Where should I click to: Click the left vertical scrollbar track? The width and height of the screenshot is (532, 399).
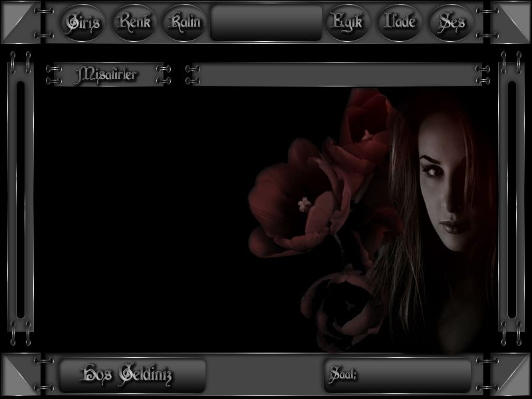(20, 199)
